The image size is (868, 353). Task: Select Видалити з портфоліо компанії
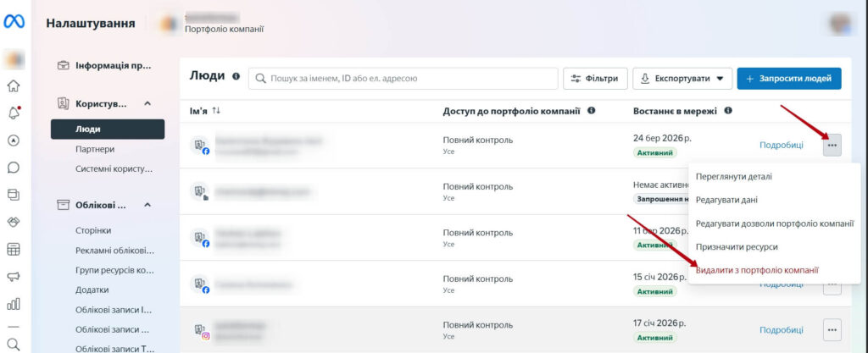(757, 270)
